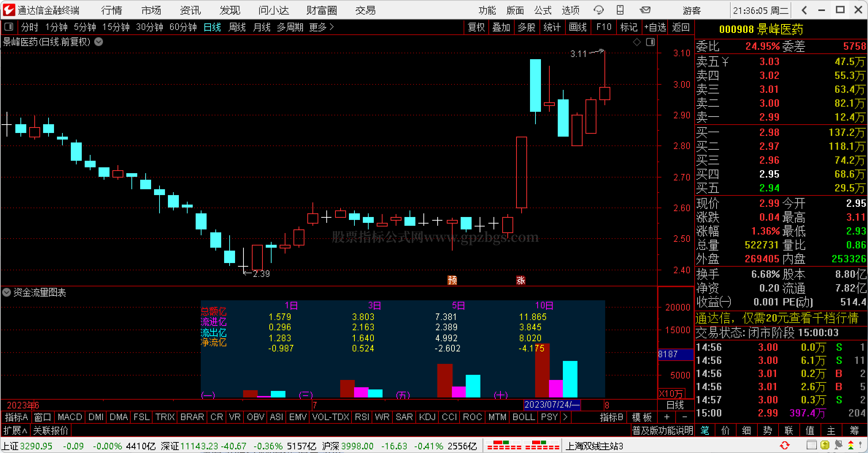Viewport: 868px width, 453px height.
Task: Open the 公式 menu
Action: pyautogui.click(x=543, y=10)
